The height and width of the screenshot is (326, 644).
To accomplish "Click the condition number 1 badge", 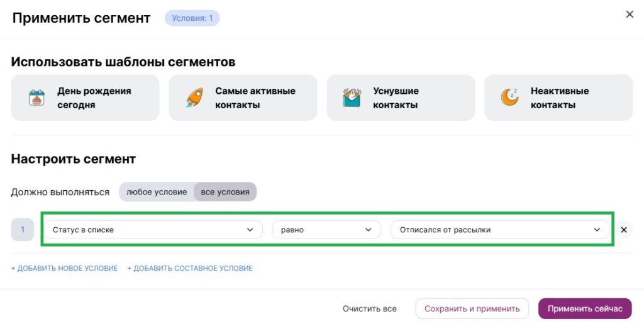I will tap(23, 229).
